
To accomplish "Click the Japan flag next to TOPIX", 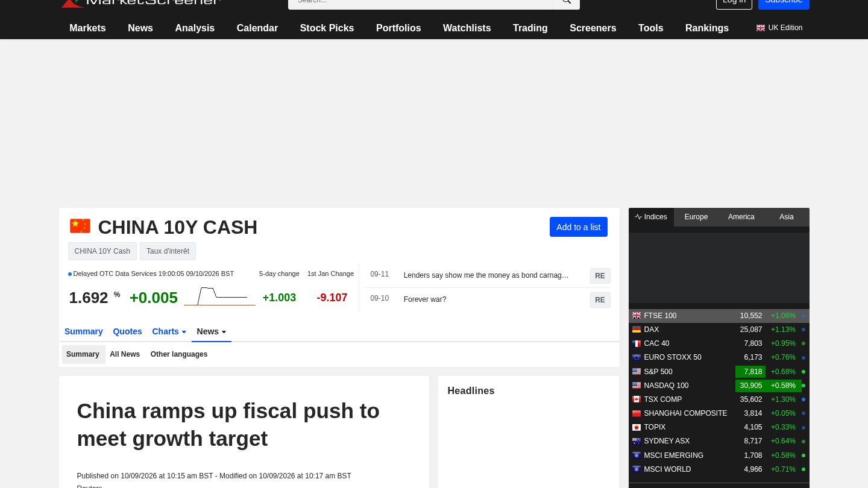I will tap(637, 427).
